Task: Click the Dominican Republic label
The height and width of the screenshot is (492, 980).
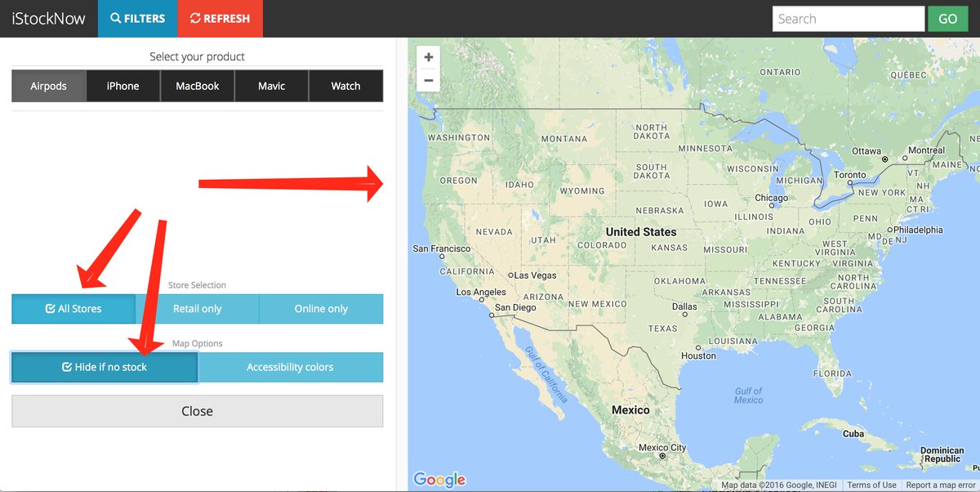Action: tap(942, 455)
